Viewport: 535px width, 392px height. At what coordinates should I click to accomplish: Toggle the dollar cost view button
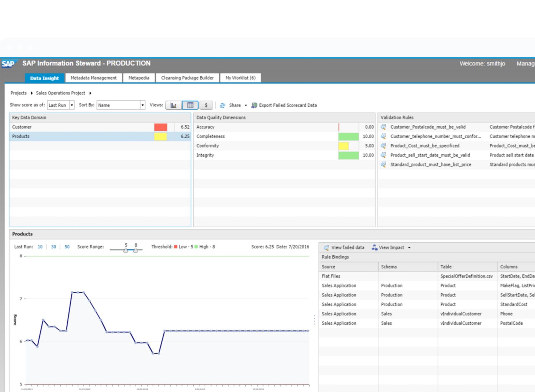pyautogui.click(x=206, y=105)
